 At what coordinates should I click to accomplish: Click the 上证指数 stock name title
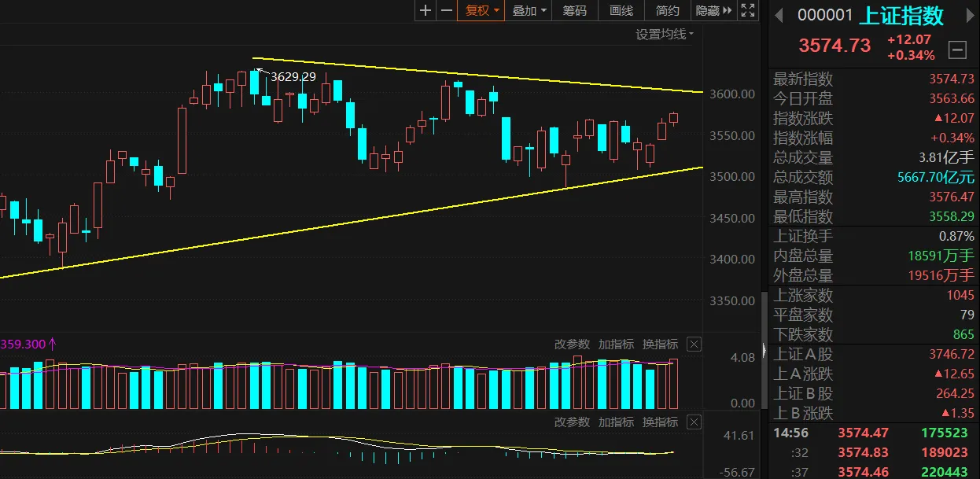(x=901, y=15)
